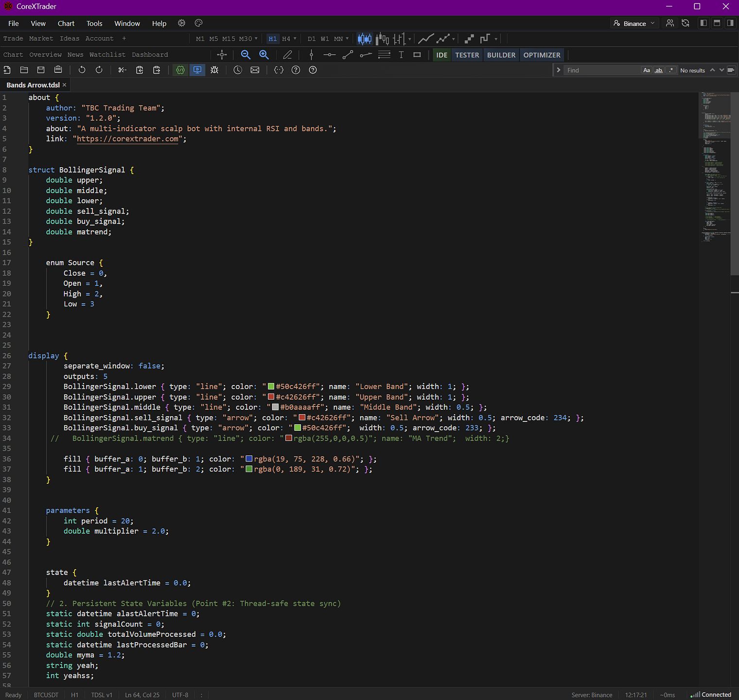Click the run on screen icon
The height and width of the screenshot is (700, 739).
click(197, 70)
